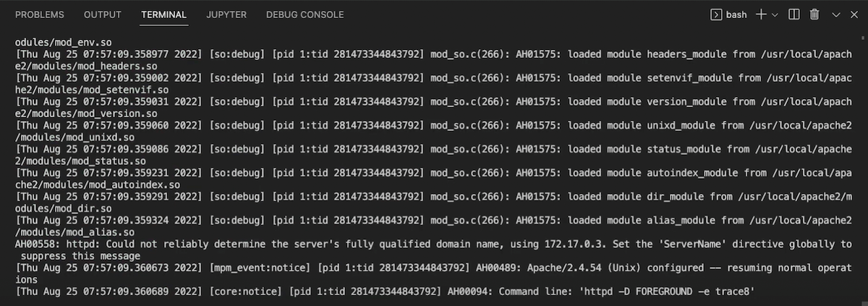Kill terminal using the trash icon
The height and width of the screenshot is (306, 868).
[x=814, y=14]
